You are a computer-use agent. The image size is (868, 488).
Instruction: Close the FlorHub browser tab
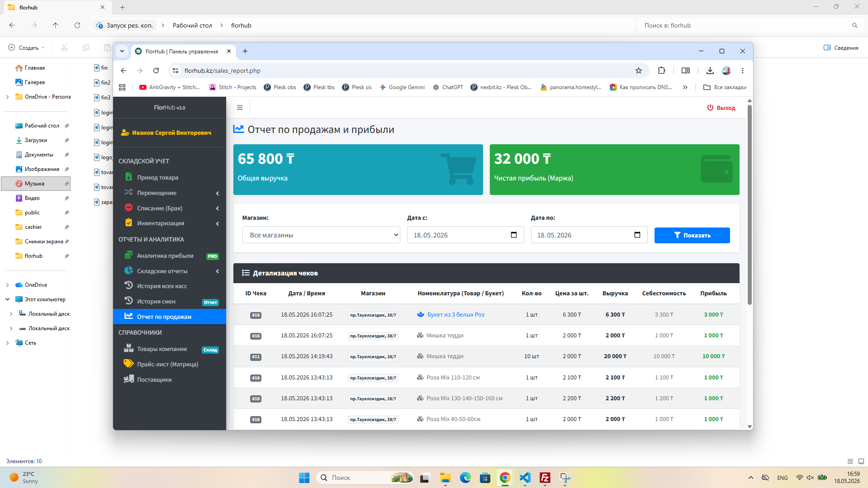coord(229,51)
